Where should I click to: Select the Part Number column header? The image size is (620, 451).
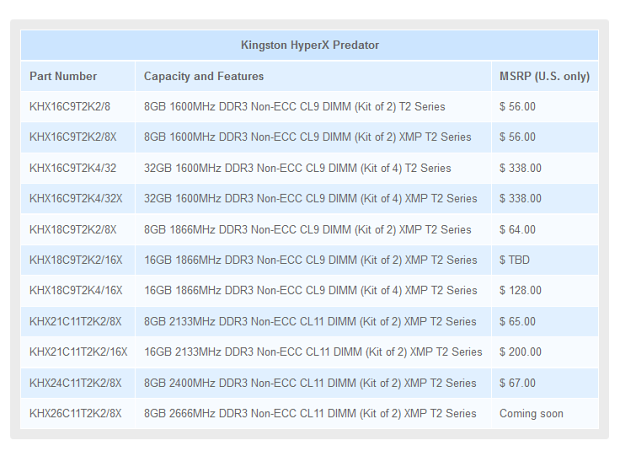click(x=63, y=76)
